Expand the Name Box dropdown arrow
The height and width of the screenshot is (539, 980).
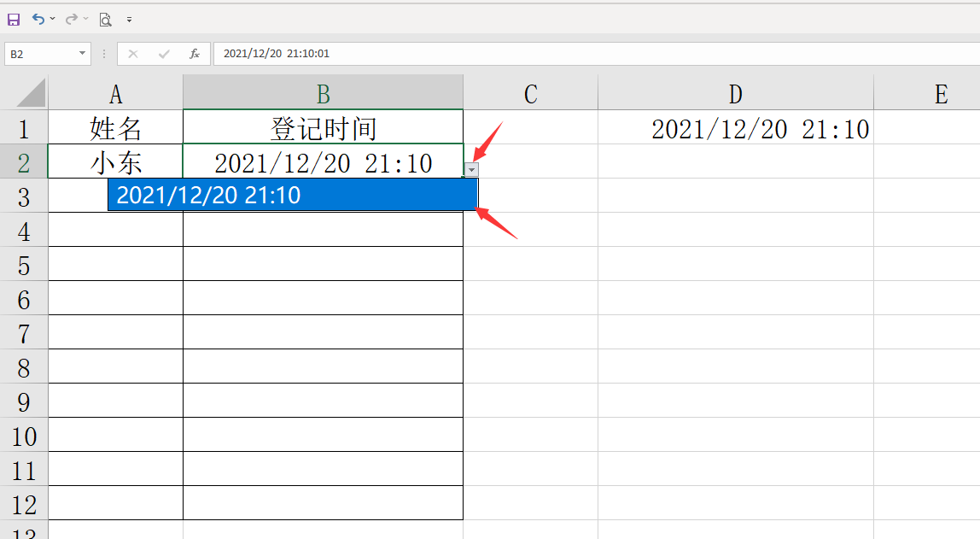82,54
